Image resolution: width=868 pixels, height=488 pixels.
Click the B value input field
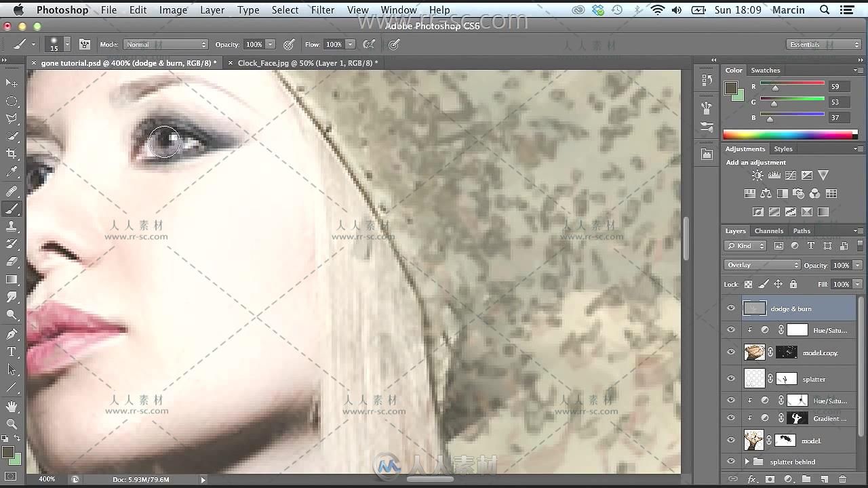click(x=840, y=118)
